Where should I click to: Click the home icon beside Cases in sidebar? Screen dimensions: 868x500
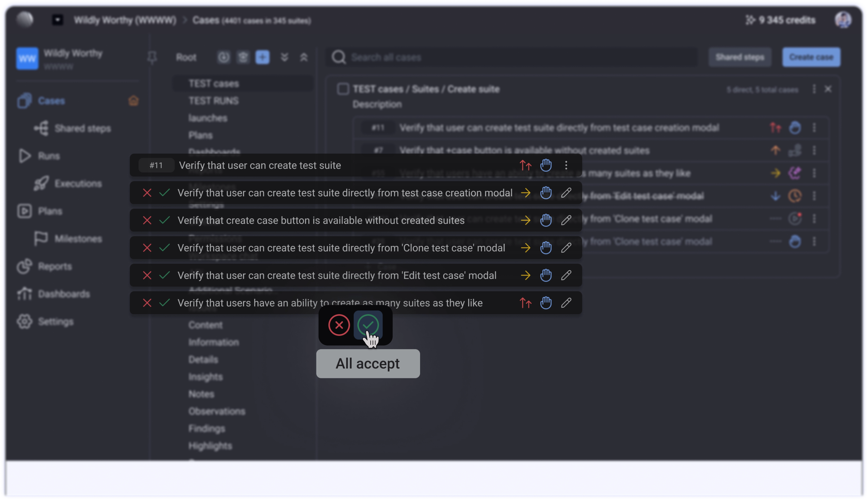coord(134,101)
